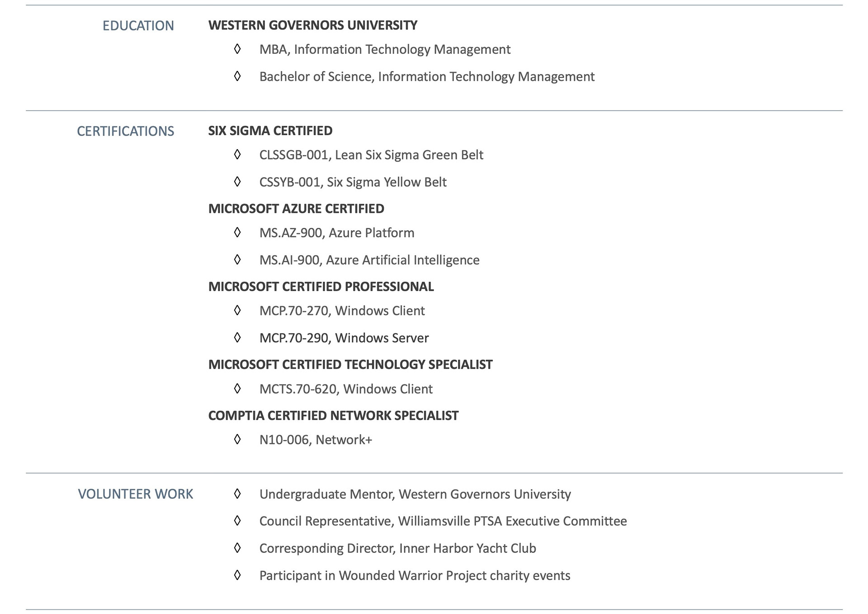Click the EDUCATION section heading
This screenshot has height=614, width=868.
click(138, 26)
